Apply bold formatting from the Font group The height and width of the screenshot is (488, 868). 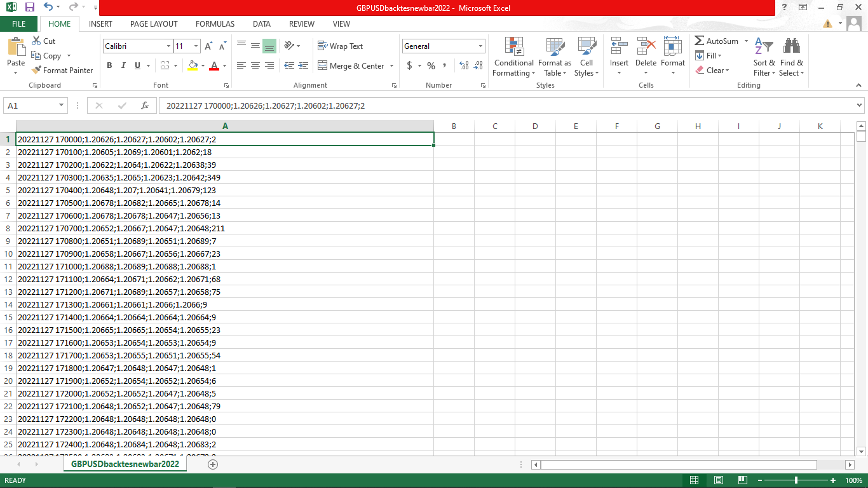109,65
